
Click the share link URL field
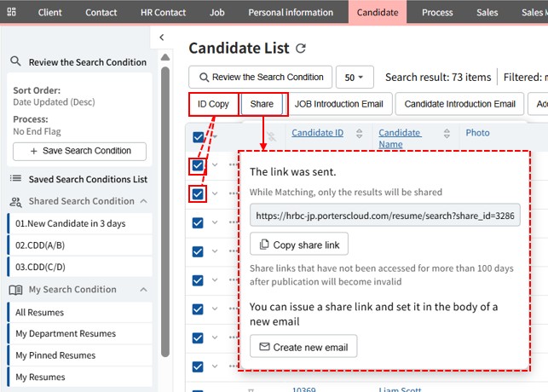(384, 217)
